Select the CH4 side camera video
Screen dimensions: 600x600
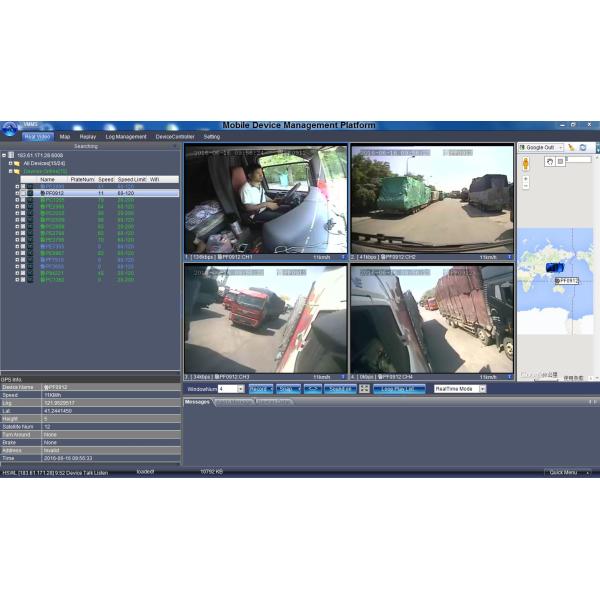432,319
